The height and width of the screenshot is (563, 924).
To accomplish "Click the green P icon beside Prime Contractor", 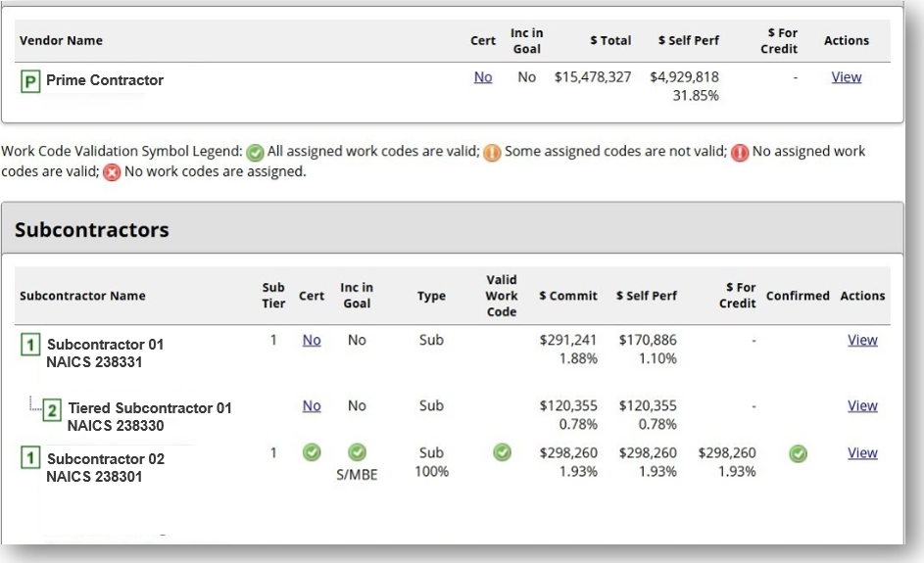I will click(29, 81).
